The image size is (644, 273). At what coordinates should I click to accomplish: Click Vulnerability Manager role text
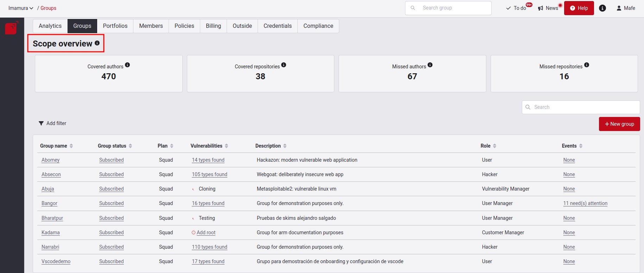point(505,189)
